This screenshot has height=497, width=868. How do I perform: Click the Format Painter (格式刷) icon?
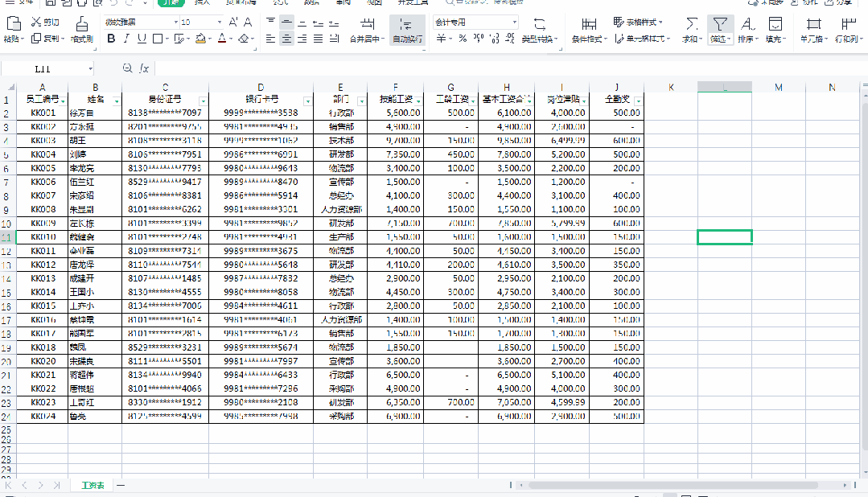[x=81, y=23]
